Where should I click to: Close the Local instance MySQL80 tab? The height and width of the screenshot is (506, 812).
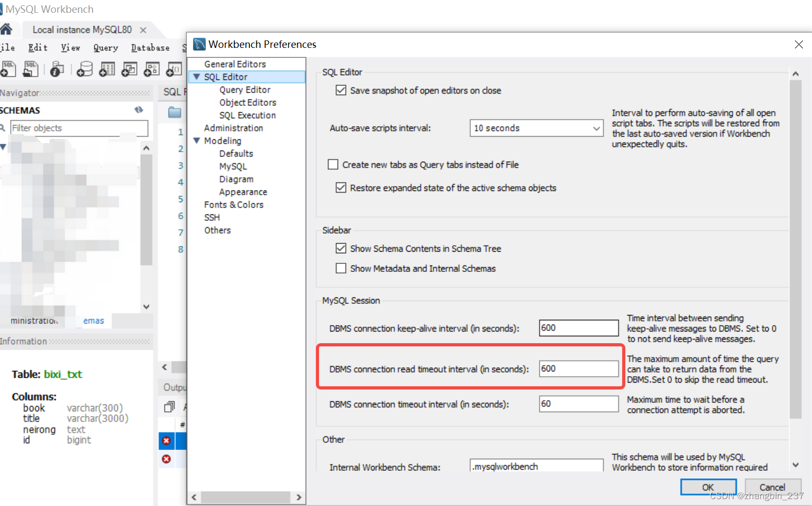[x=143, y=30]
